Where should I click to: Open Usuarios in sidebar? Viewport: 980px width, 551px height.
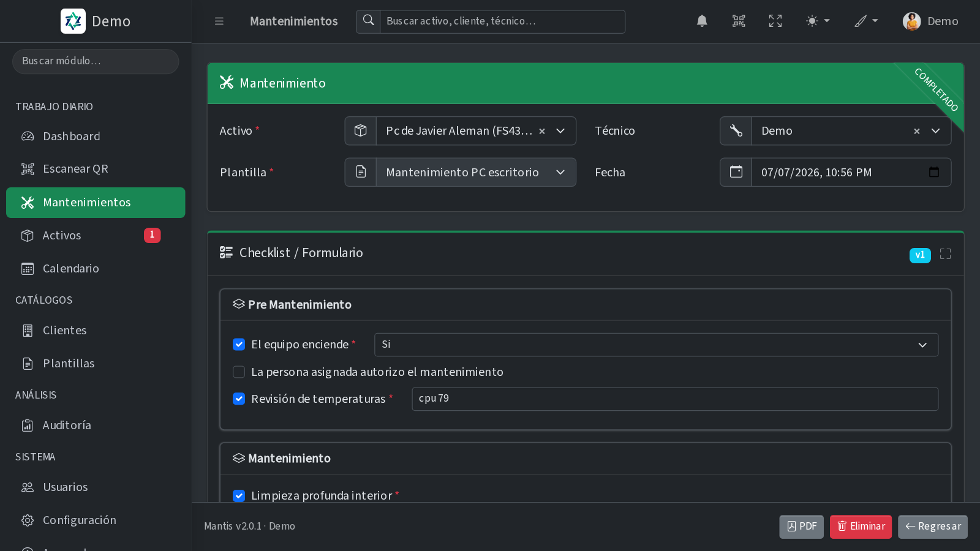click(96, 487)
